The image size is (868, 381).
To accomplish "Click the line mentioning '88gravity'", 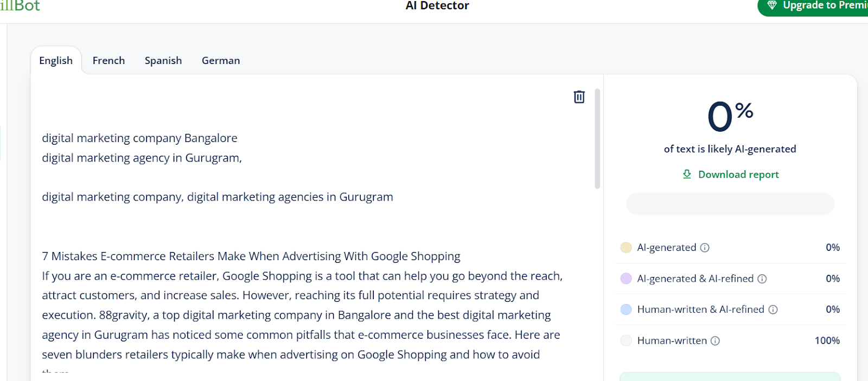I will pos(296,315).
